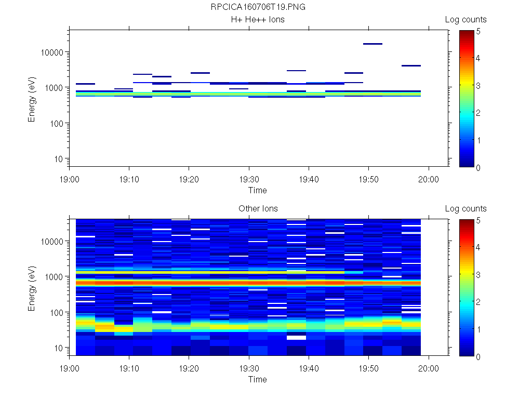Select the 'Other Ions' plot title

[258, 208]
